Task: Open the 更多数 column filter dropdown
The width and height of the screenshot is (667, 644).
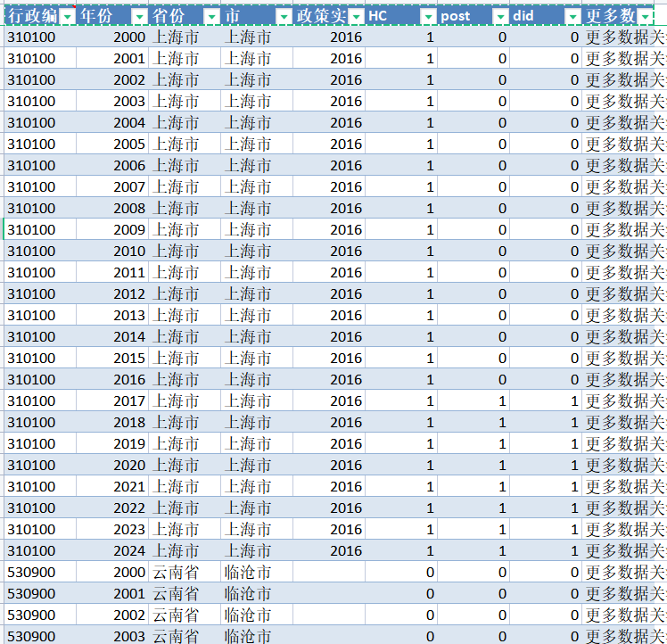Action: point(646,17)
